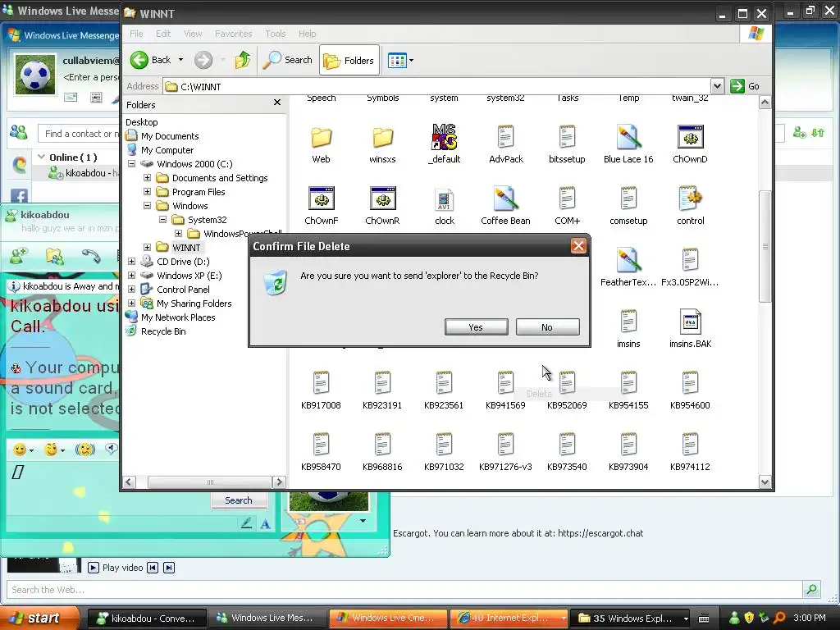840x630 pixels.
Task: Select Windows XP (E:) in folder tree
Action: coord(189,276)
